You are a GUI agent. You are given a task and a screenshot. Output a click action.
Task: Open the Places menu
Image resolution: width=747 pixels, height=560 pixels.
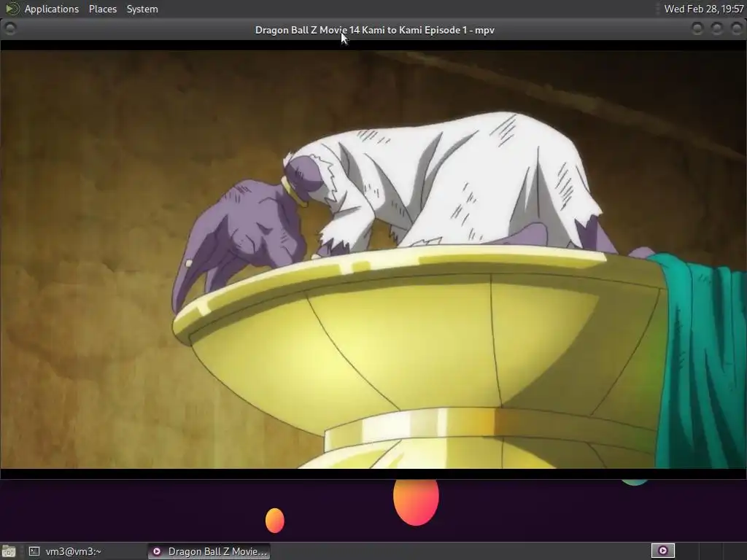click(x=102, y=9)
